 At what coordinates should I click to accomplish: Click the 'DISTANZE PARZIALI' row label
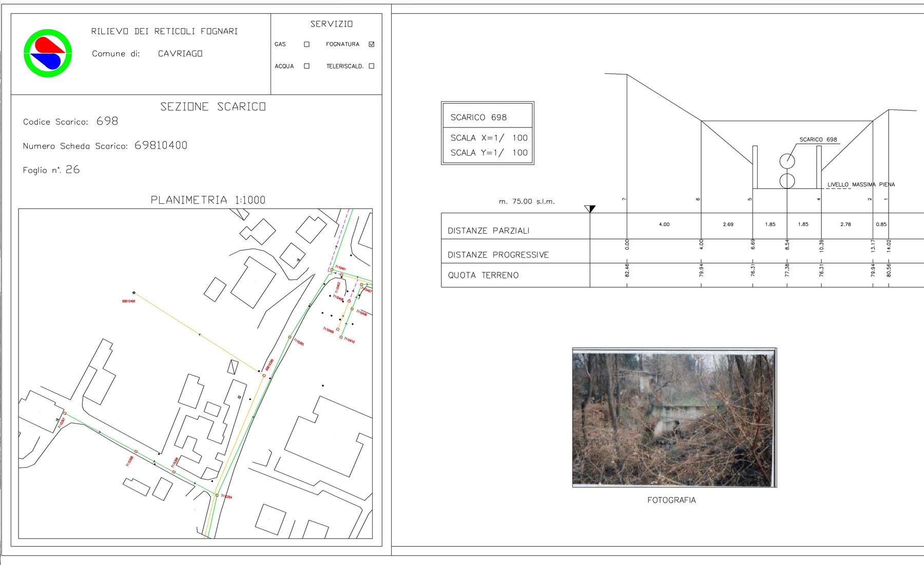(x=488, y=231)
